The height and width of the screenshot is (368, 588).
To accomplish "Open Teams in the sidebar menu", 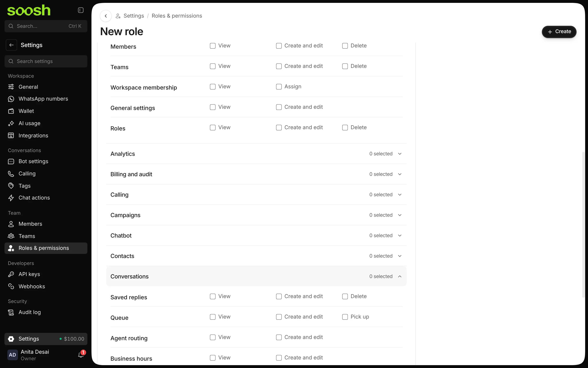I will click(x=46, y=236).
